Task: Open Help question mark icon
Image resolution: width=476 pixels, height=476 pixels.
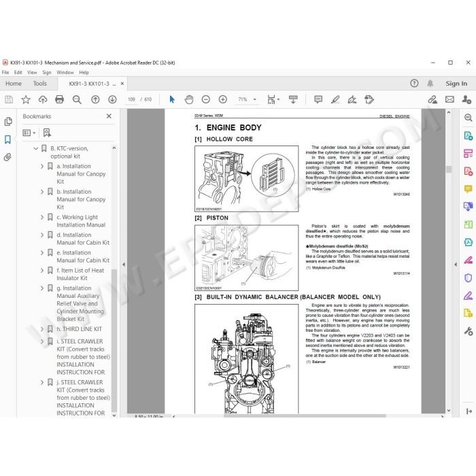Action: click(414, 83)
